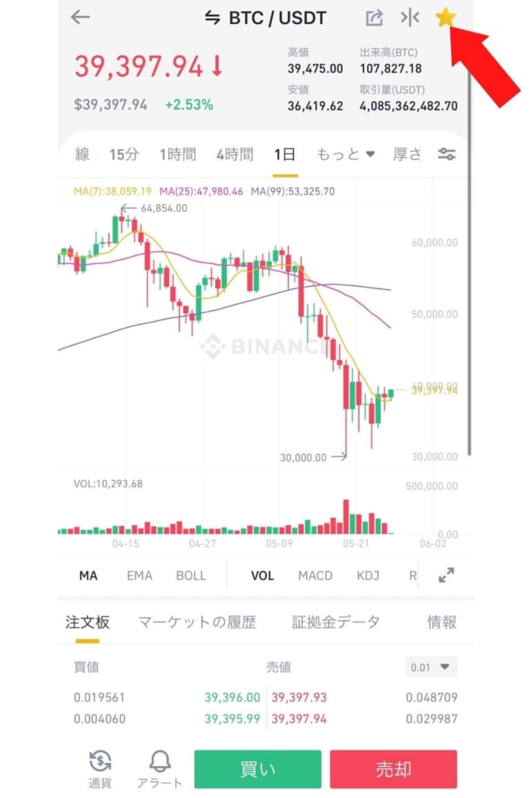Tap the back arrow icon
This screenshot has width=532, height=798.
(80, 17)
